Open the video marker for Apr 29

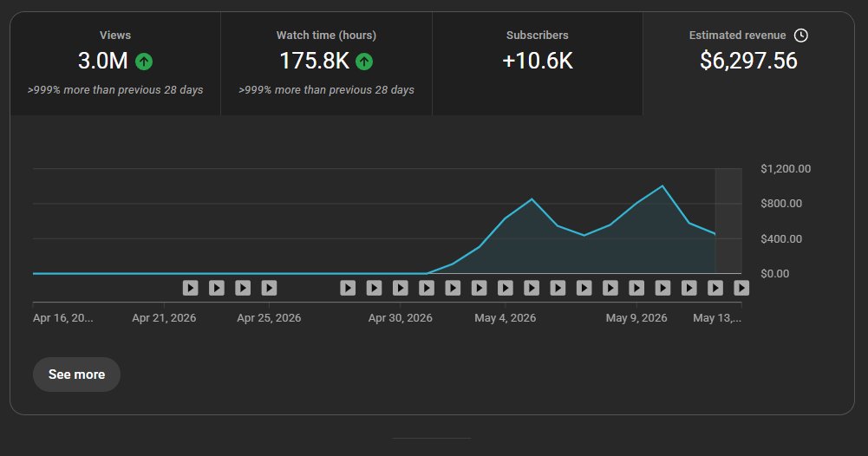click(x=375, y=288)
